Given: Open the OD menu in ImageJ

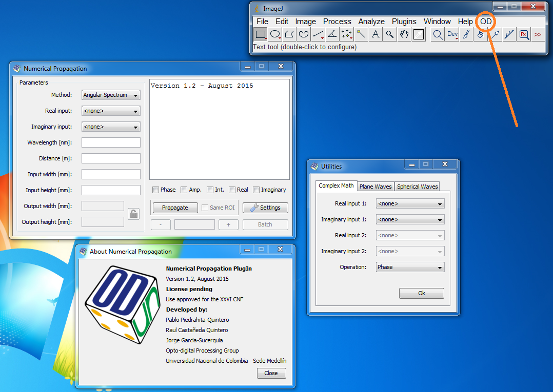Looking at the screenshot, I should 486,22.
